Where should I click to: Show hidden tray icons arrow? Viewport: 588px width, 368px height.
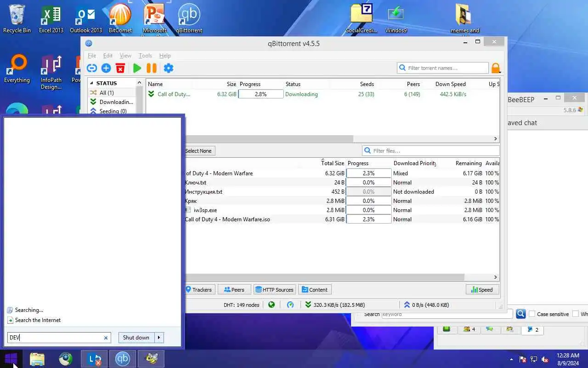click(x=511, y=359)
